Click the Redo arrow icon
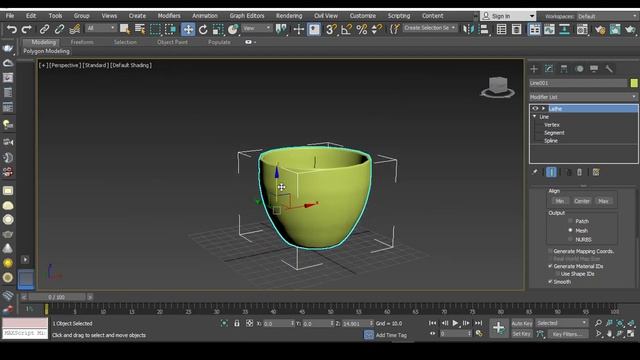640x360 pixels. pyautogui.click(x=27, y=29)
